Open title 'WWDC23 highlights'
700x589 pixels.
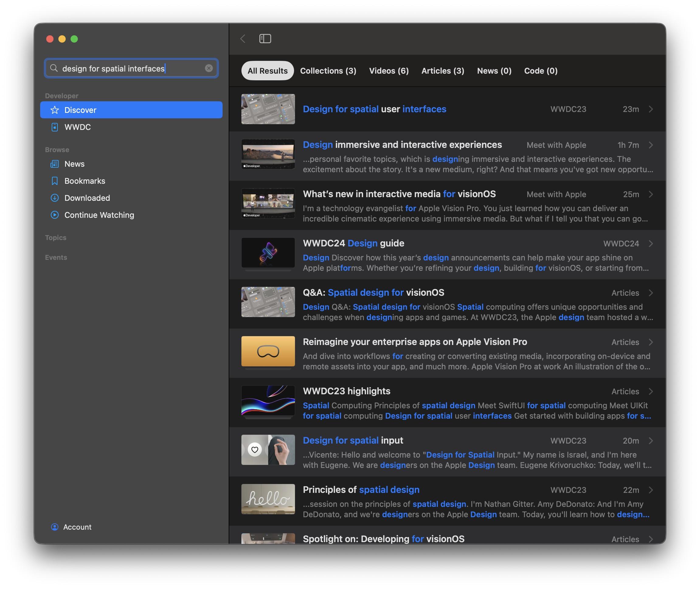[x=347, y=391]
